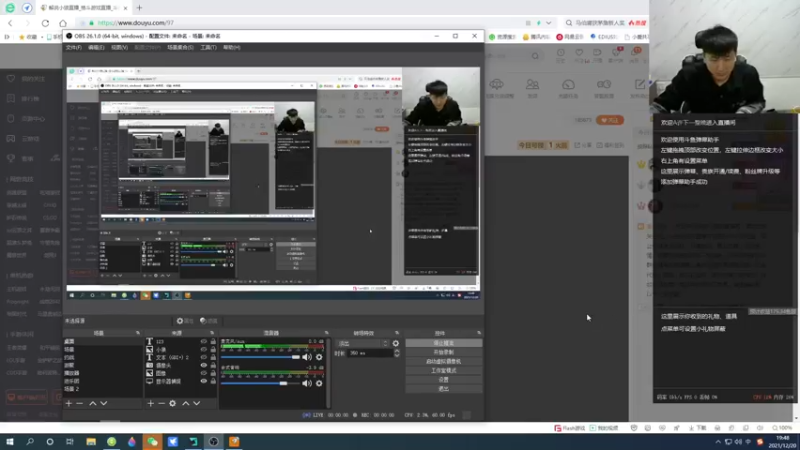This screenshot has width=800, height=450.
Task: Move source down in Sources panel
Action: coord(196,404)
